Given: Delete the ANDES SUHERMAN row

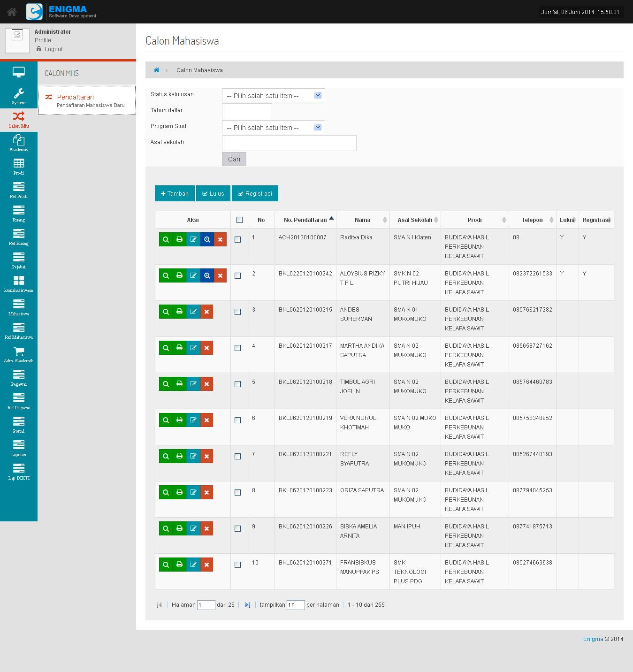Looking at the screenshot, I should pos(206,312).
